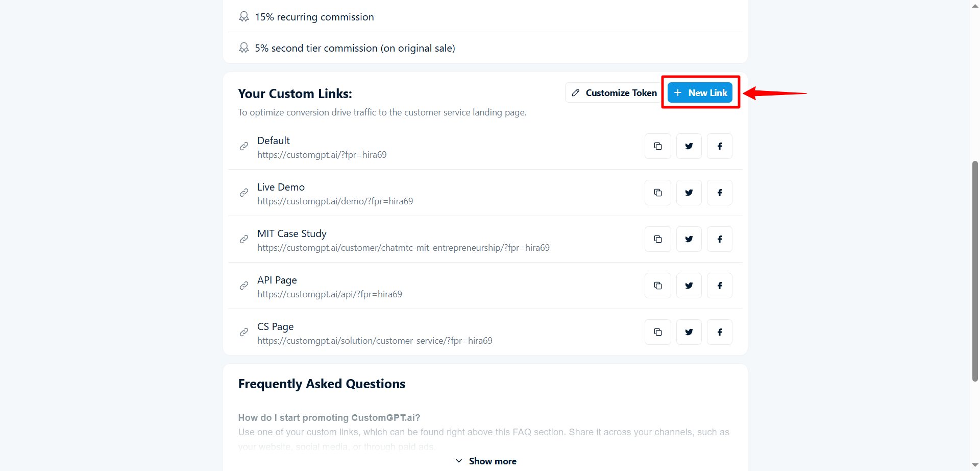Select the 'Live Demo' link title

click(x=281, y=187)
